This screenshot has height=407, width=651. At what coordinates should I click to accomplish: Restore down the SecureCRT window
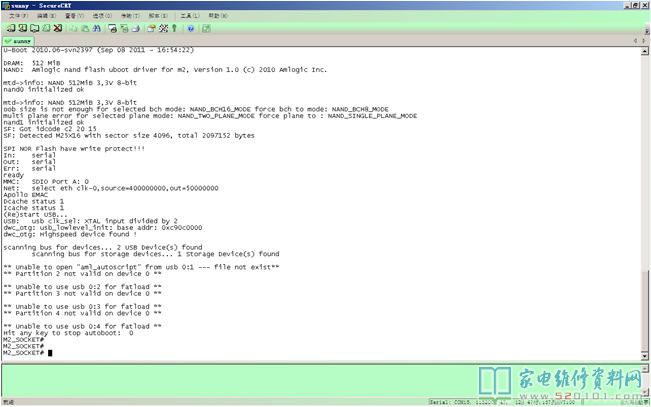637,5
